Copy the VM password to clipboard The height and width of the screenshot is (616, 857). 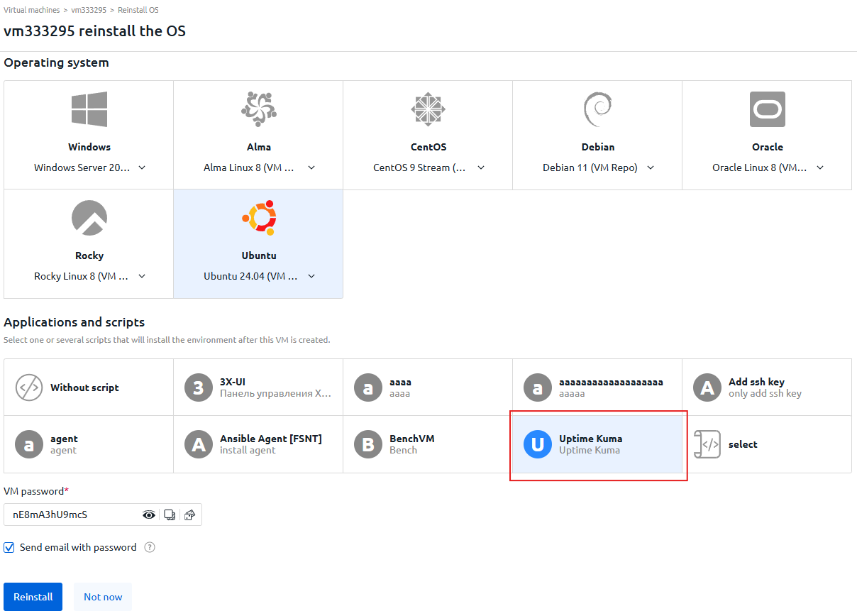(170, 515)
